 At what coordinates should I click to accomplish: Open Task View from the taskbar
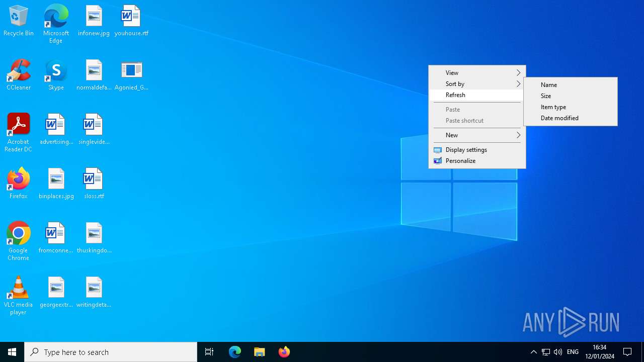click(209, 352)
